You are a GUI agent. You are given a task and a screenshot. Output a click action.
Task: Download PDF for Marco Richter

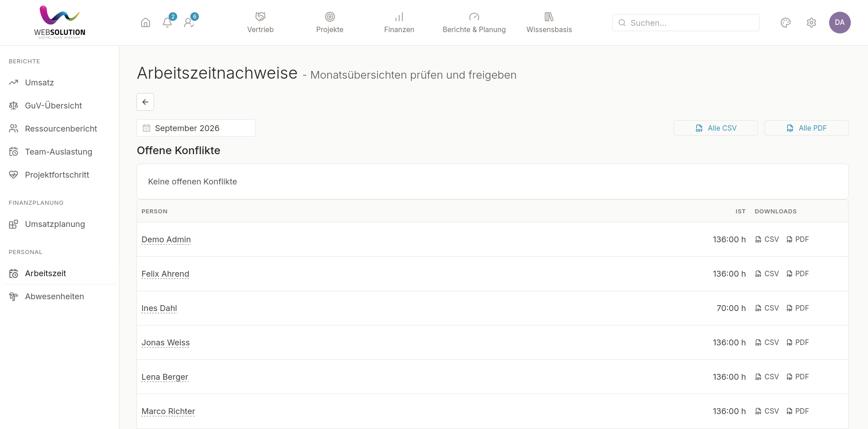[798, 411]
